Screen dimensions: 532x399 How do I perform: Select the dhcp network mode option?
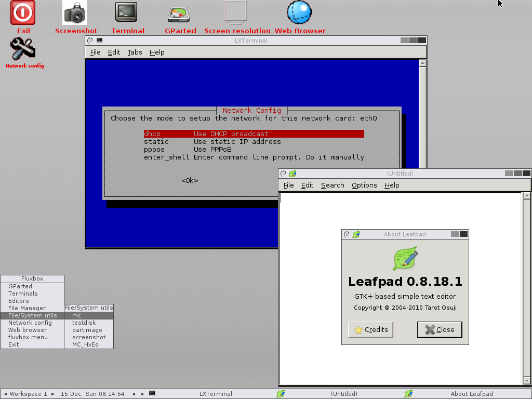coord(254,134)
